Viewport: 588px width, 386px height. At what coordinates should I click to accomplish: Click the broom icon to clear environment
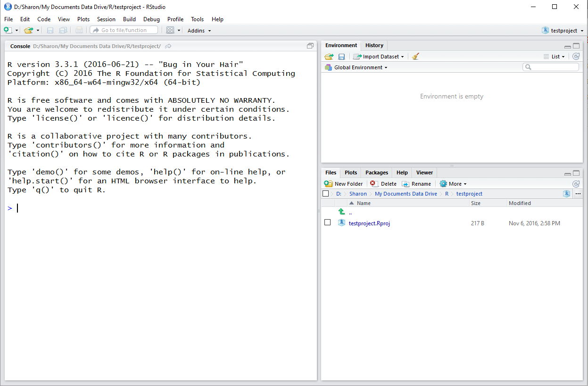pyautogui.click(x=415, y=57)
